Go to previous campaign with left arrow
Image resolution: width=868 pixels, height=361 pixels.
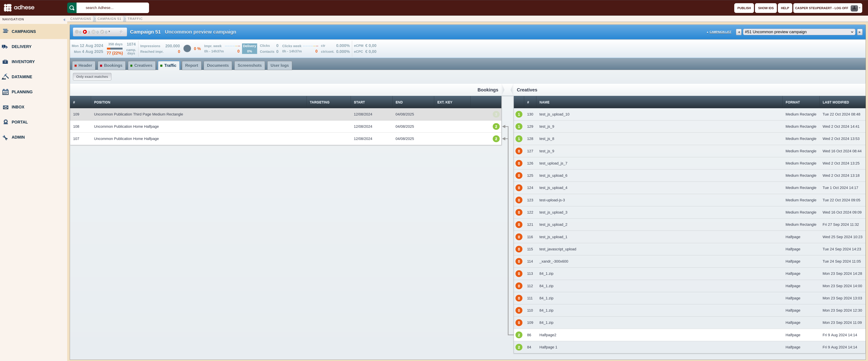point(739,32)
